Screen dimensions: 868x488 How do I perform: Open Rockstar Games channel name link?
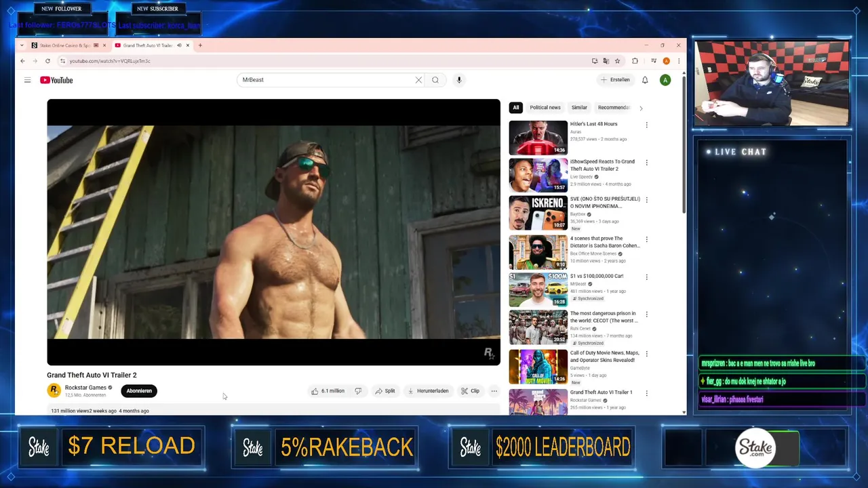click(85, 388)
